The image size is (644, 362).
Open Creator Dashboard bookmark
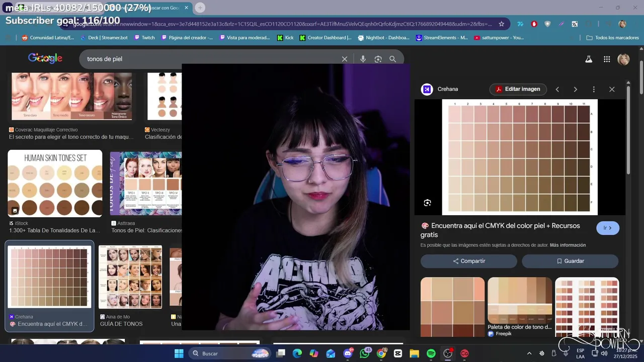pyautogui.click(x=326, y=38)
